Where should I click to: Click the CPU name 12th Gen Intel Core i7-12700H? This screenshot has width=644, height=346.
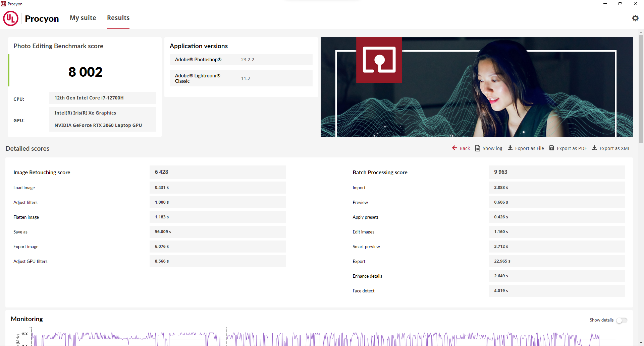tap(89, 98)
